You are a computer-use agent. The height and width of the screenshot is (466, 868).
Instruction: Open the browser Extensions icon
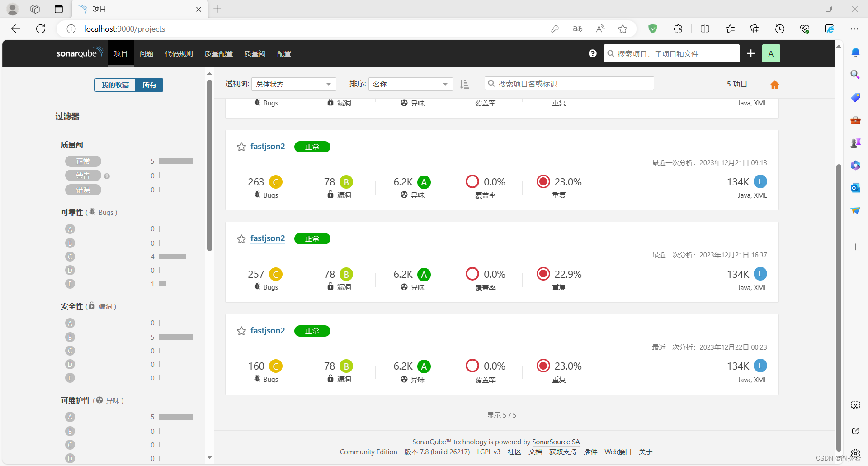[x=678, y=29]
